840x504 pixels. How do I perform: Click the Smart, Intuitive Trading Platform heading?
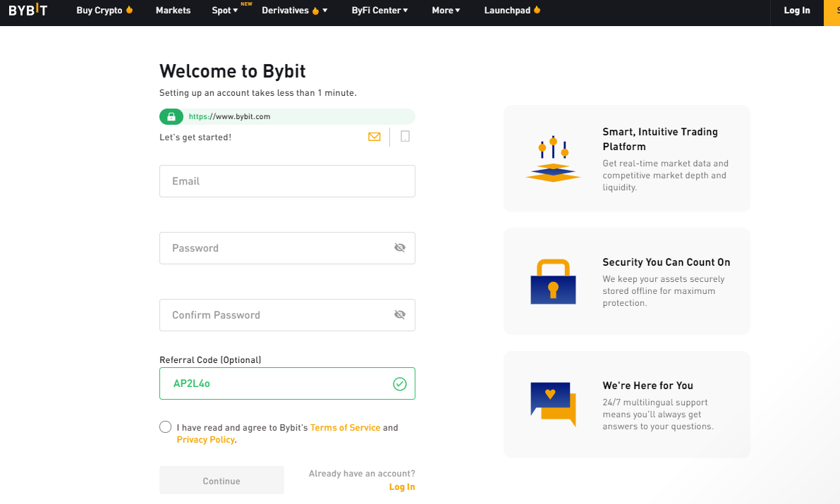pyautogui.click(x=660, y=140)
